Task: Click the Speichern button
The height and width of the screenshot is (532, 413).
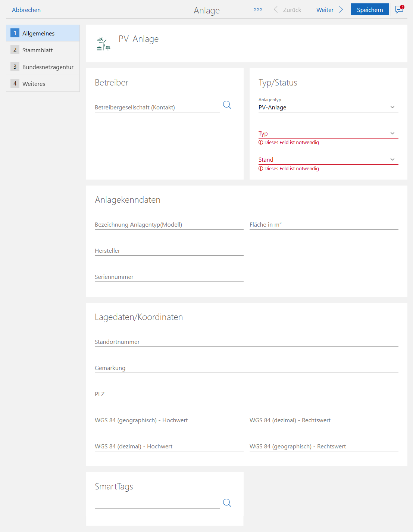Action: coord(370,9)
